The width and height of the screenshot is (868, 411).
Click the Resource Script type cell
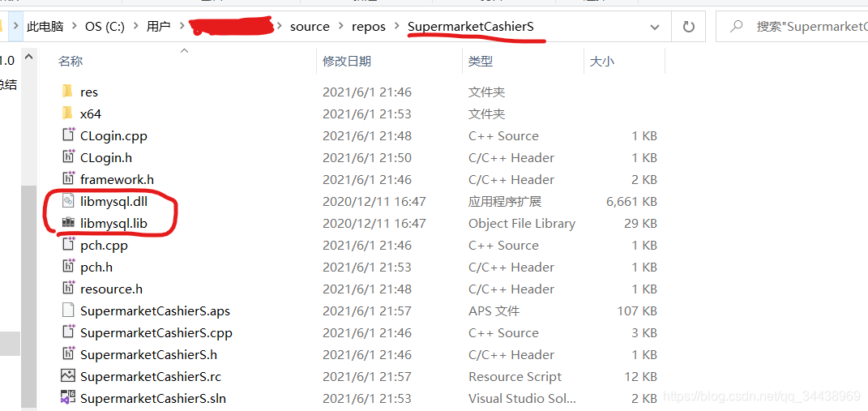coord(515,376)
